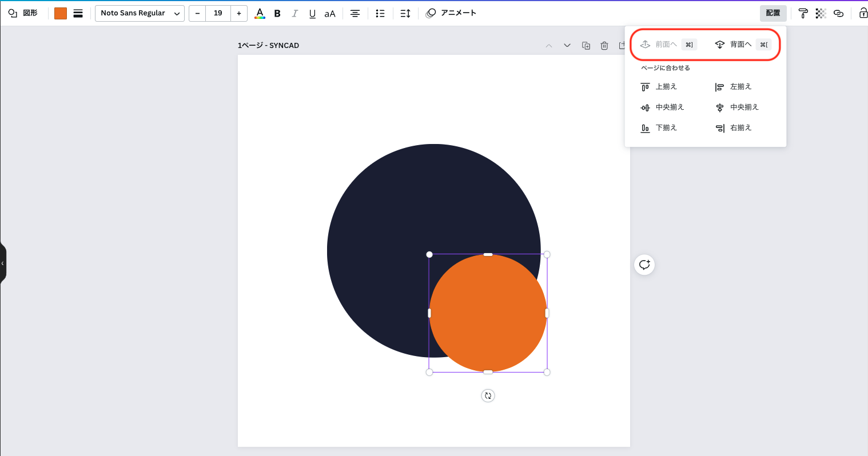Toggle italic formatting
The width and height of the screenshot is (868, 456).
click(294, 13)
